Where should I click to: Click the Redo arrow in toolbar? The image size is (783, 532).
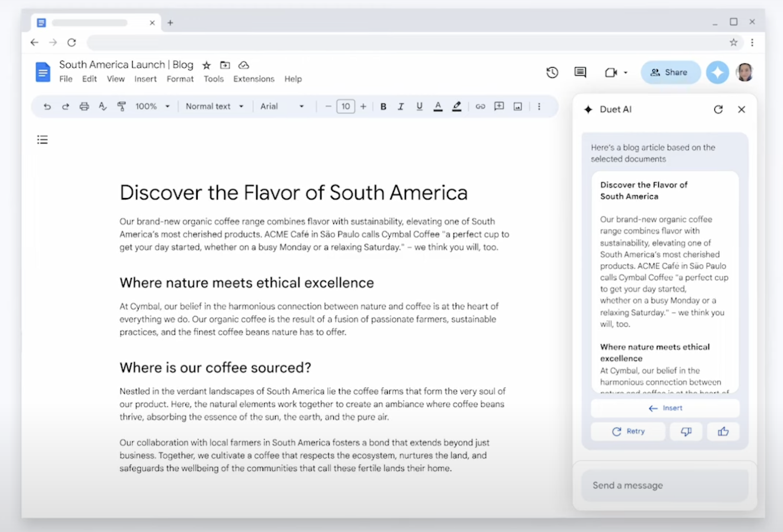[x=65, y=107]
